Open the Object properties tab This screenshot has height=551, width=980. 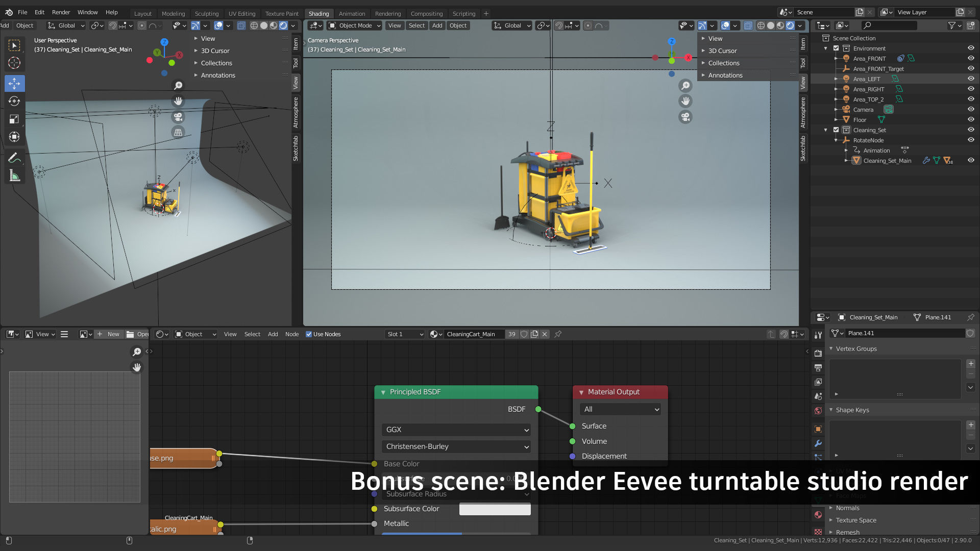coord(818,429)
